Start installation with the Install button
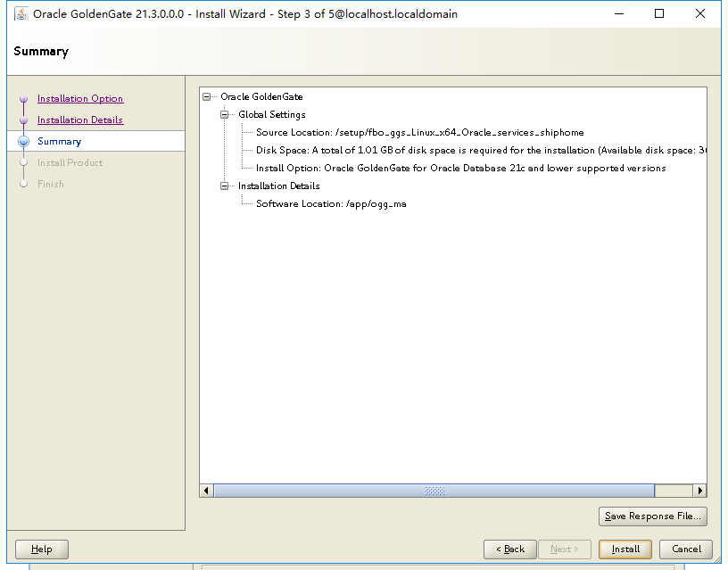Screen dimensions: 728x570 (x=625, y=549)
